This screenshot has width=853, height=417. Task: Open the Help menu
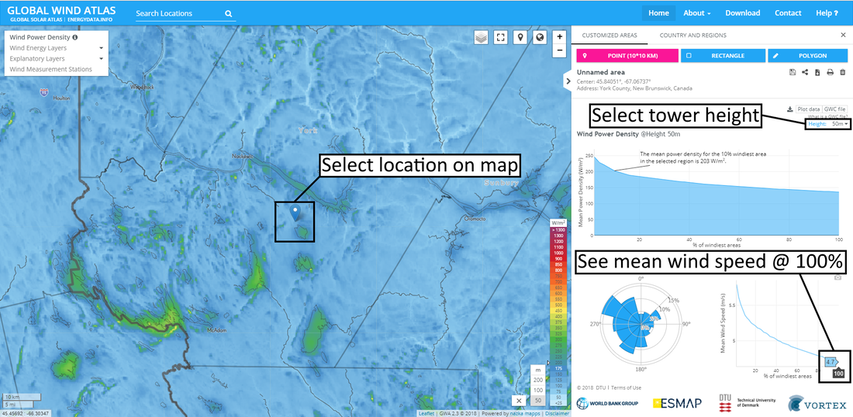coord(827,13)
